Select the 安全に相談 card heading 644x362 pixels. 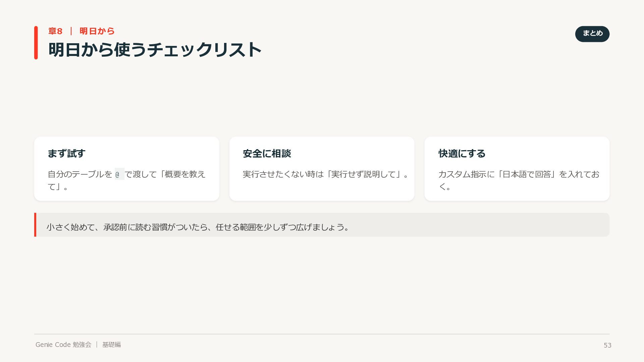(267, 154)
